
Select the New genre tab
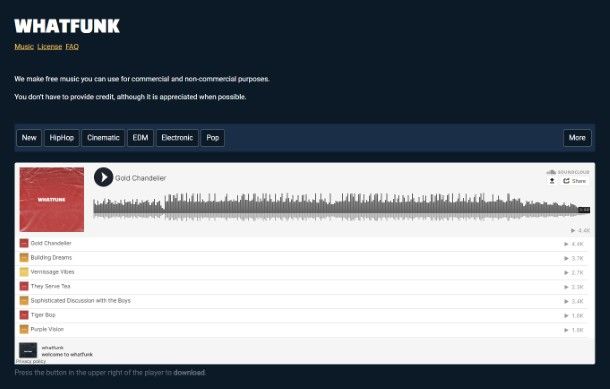pos(29,138)
